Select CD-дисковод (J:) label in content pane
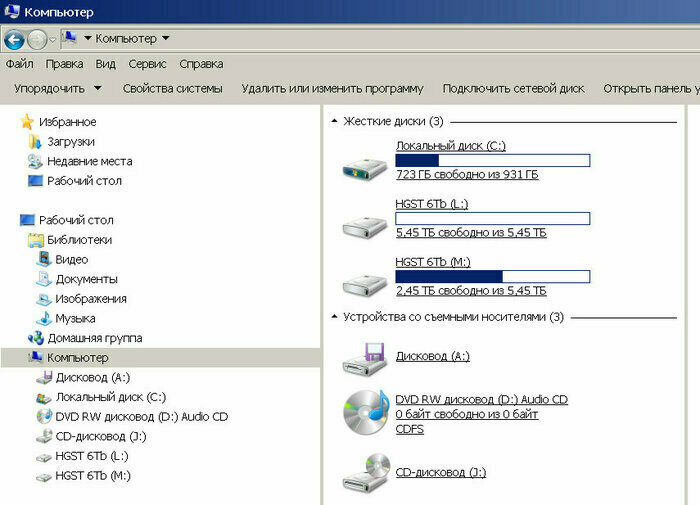 pos(441,472)
